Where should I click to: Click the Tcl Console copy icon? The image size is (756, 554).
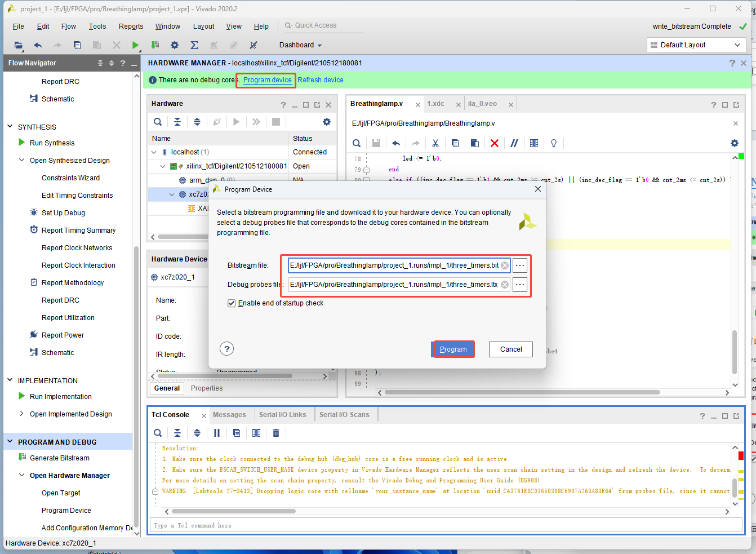(237, 433)
